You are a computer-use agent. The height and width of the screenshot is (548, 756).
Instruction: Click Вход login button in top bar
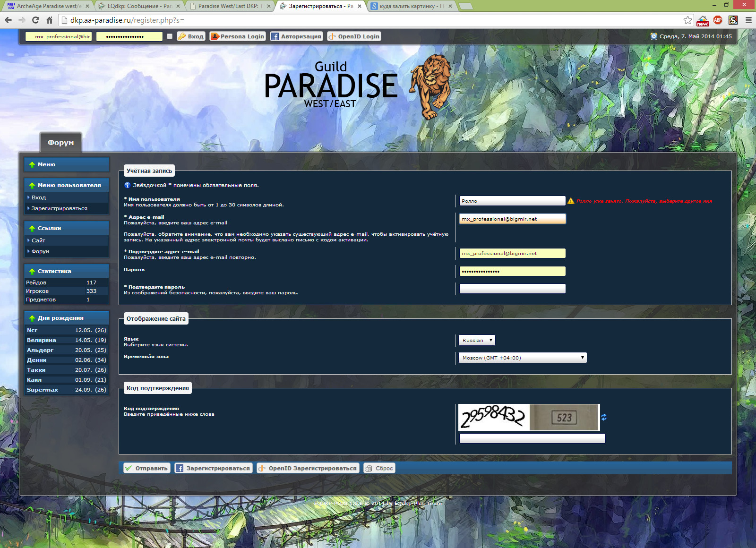[x=191, y=36]
